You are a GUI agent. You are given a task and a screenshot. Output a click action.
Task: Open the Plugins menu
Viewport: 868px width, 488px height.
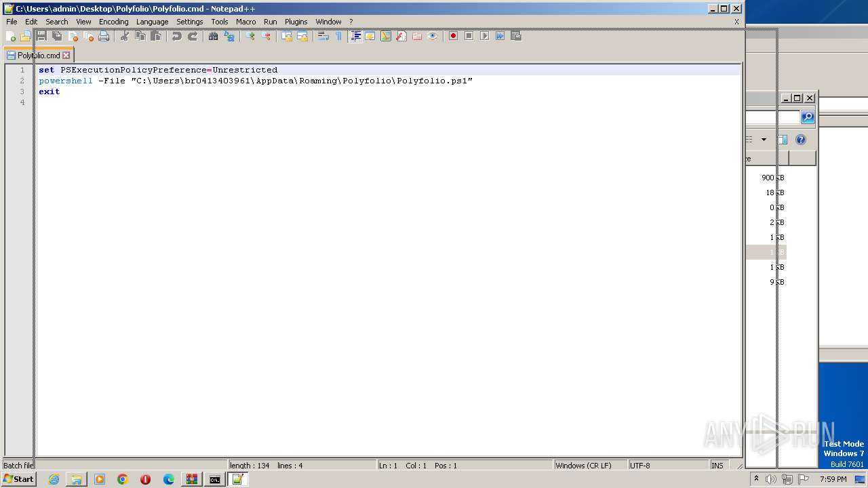pos(296,22)
